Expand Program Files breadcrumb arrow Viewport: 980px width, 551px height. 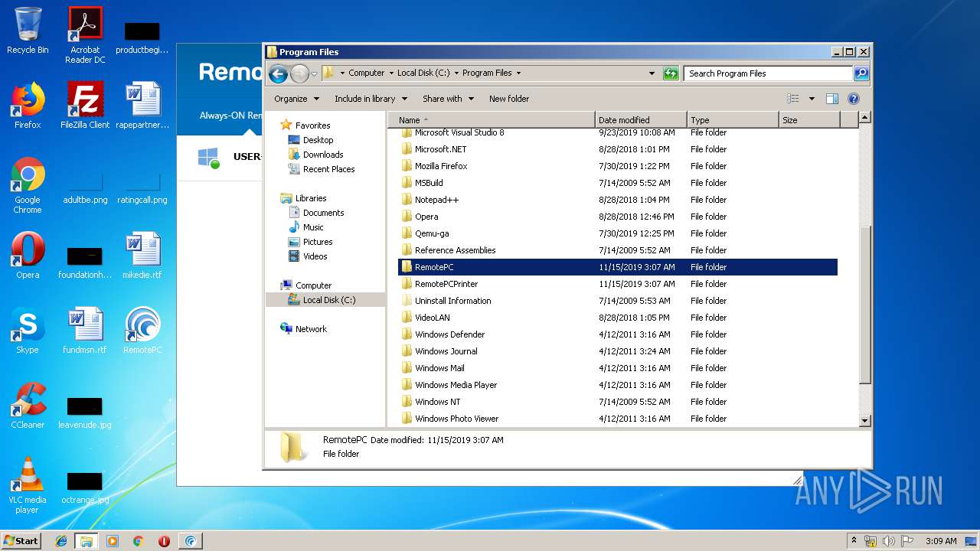click(518, 73)
